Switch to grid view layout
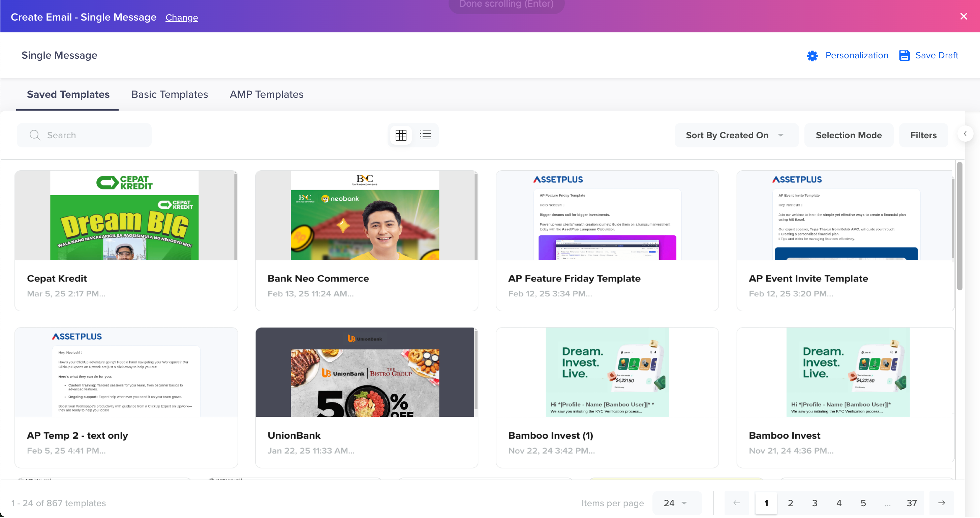This screenshot has height=518, width=980. [401, 135]
